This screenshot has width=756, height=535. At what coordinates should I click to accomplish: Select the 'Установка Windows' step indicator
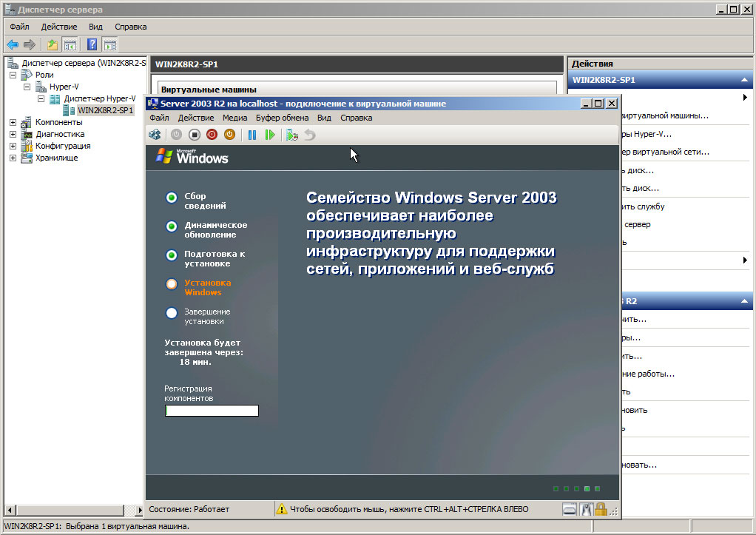coord(172,283)
